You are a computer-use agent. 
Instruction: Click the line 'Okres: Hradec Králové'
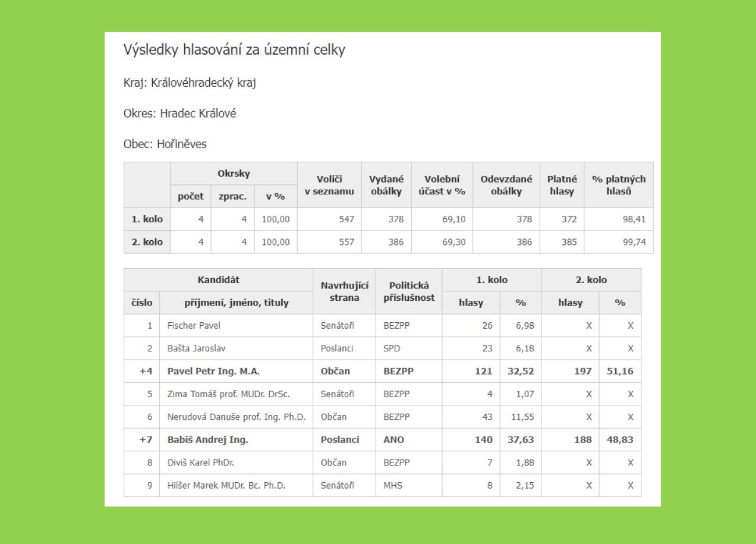179,113
